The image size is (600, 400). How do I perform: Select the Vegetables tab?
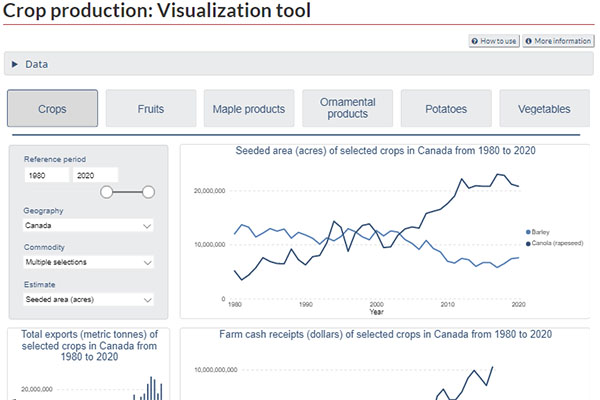pos(544,108)
